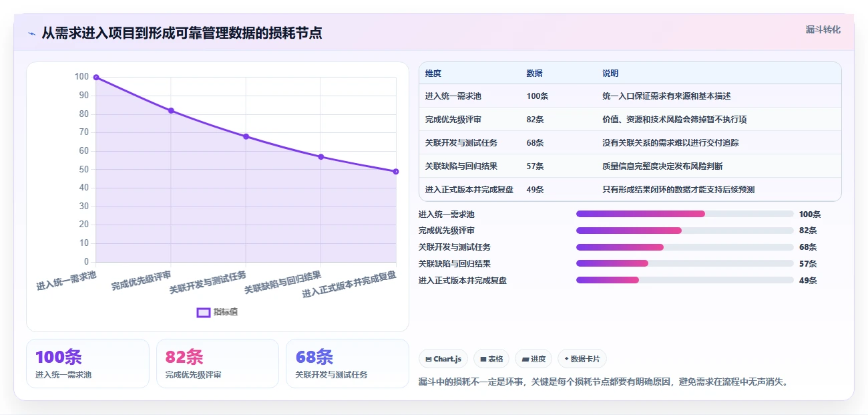This screenshot has height=415, width=868.
Task: Toggle the 指标值 legend swatch
Action: point(204,312)
